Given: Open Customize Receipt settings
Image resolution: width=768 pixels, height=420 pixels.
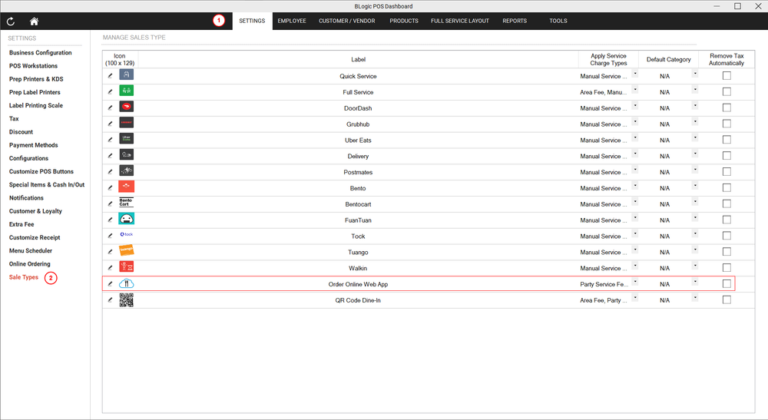Looking at the screenshot, I should point(34,238).
